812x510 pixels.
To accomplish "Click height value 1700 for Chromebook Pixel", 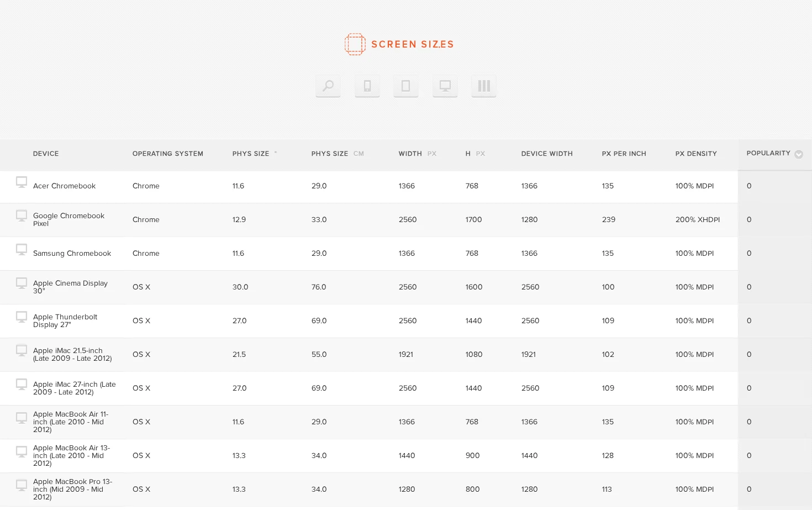I will tap(474, 219).
